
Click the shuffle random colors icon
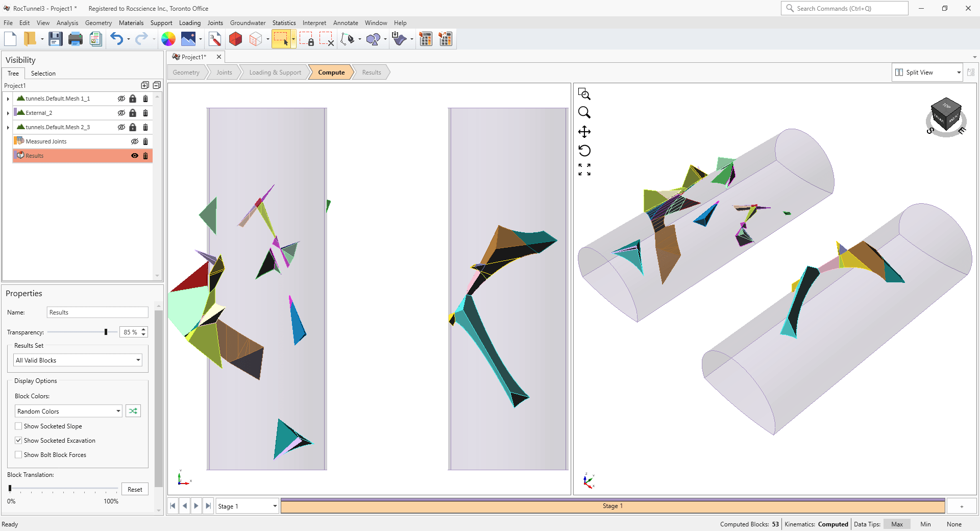[x=133, y=411]
